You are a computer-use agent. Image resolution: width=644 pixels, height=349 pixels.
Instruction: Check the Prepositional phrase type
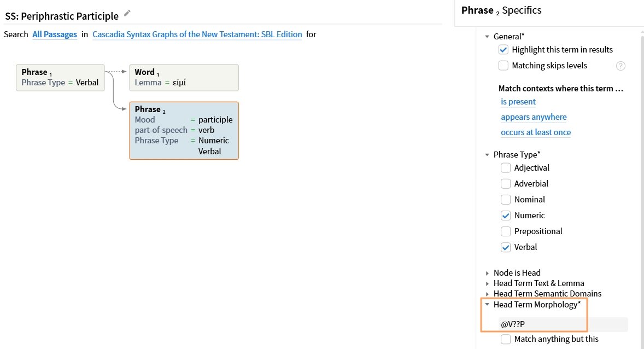coord(506,231)
